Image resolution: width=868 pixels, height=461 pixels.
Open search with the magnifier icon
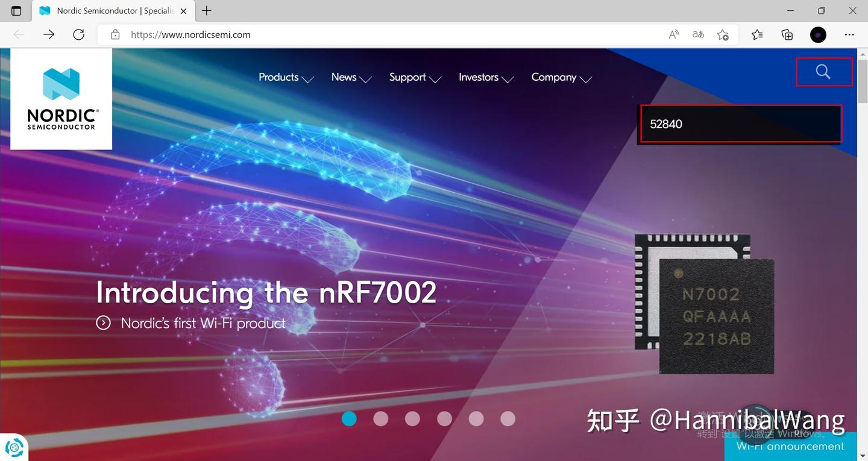tap(823, 71)
